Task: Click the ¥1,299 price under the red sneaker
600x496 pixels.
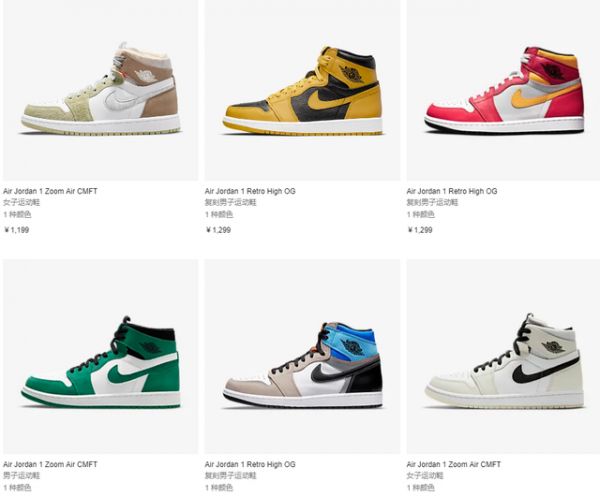Action: 420,230
